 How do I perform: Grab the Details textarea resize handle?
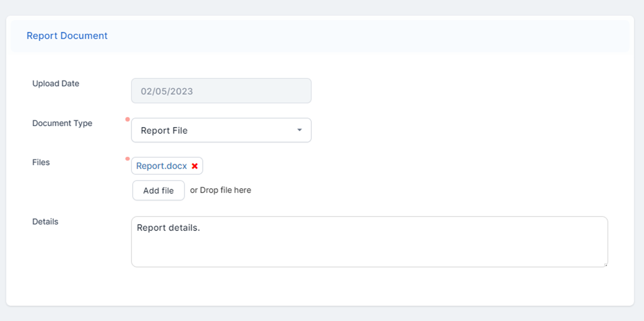pyautogui.click(x=606, y=265)
